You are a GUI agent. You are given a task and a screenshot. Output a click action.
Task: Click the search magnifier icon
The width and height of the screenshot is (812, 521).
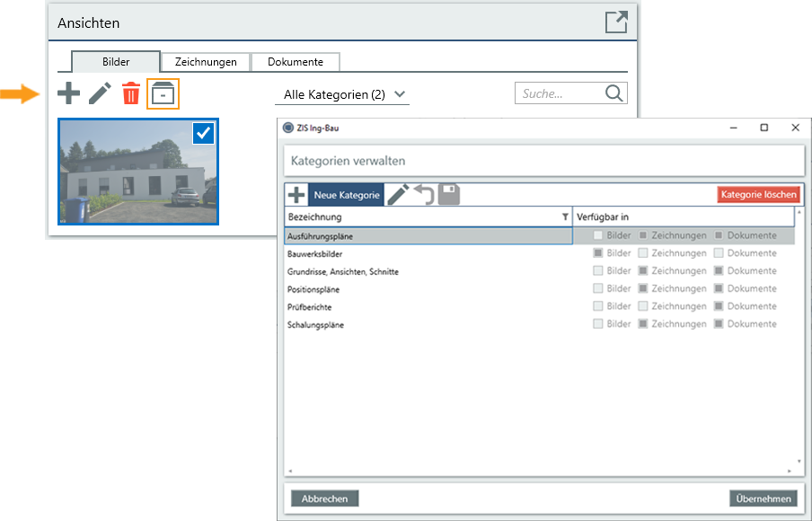[x=614, y=93]
